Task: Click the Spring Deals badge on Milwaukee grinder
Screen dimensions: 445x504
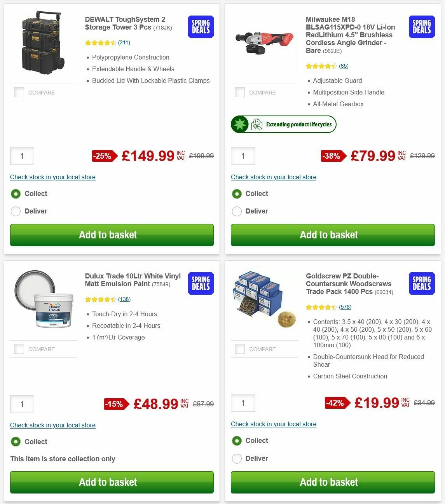Action: (x=421, y=26)
